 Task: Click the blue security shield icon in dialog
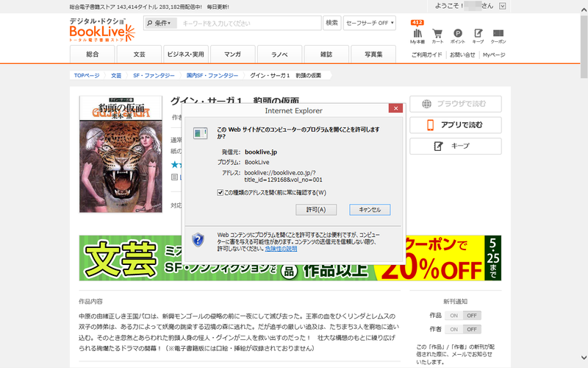click(x=198, y=240)
